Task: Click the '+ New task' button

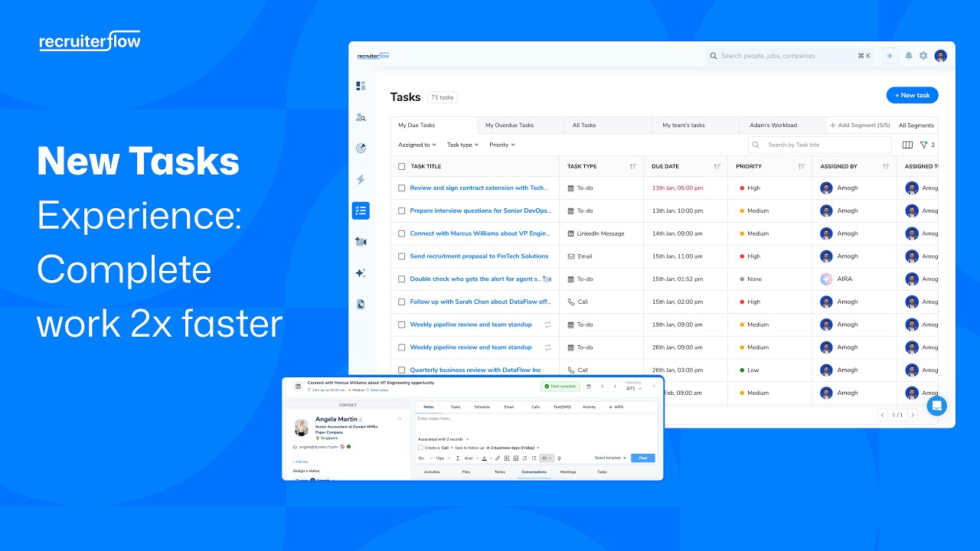Action: [x=912, y=95]
